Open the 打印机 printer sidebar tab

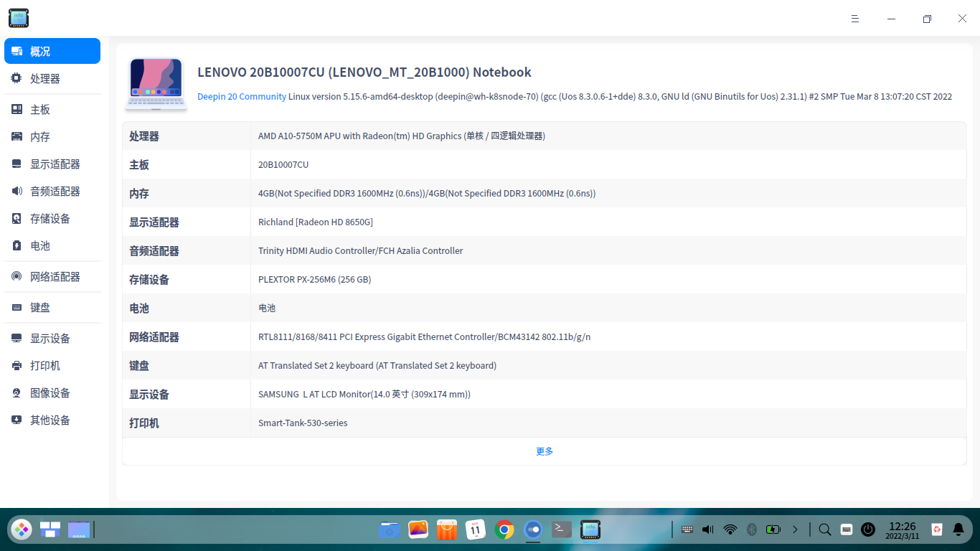click(x=52, y=366)
